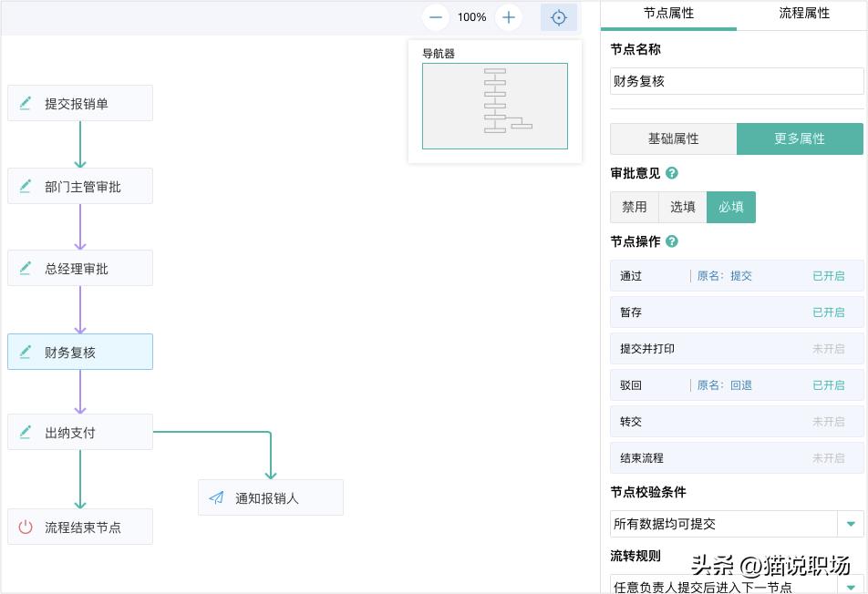The height and width of the screenshot is (594, 868).
Task: Click the teal dropdown arrow beside 所有数据均可提交
Action: [x=851, y=524]
